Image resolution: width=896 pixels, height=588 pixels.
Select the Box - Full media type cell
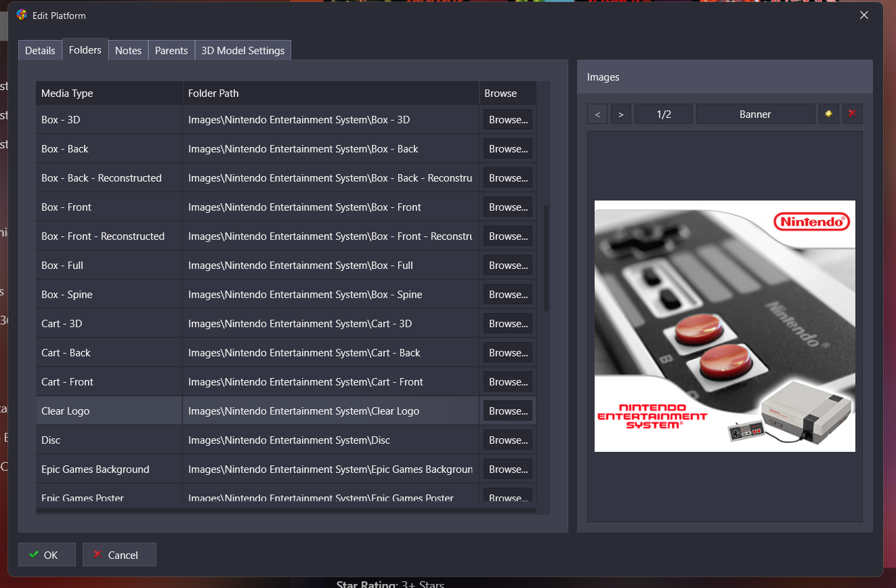pos(109,266)
